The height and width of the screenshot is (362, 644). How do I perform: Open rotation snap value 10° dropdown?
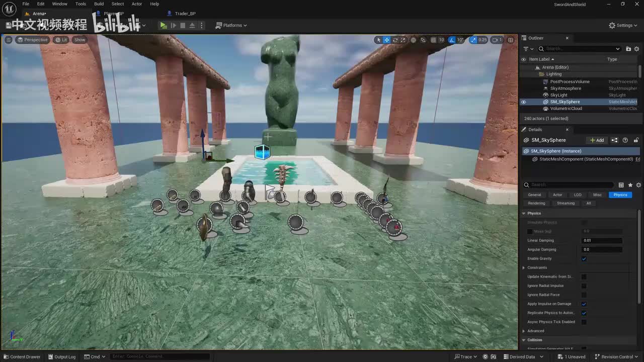point(460,40)
